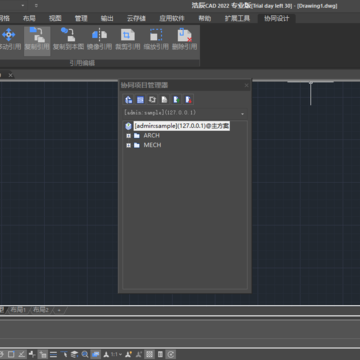
Task: Switch to the 布局1 layout tab
Action: 18,310
